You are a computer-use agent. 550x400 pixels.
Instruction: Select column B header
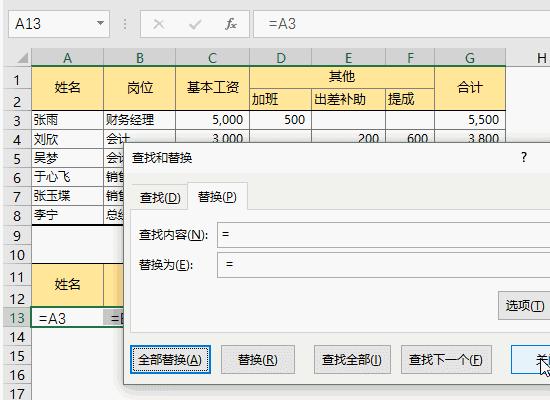click(x=140, y=58)
